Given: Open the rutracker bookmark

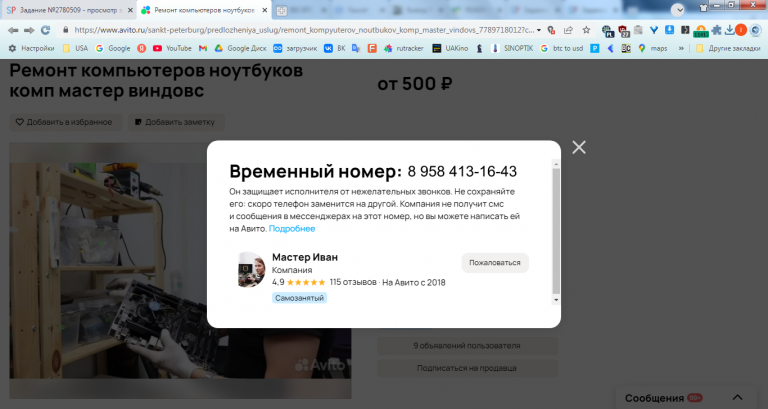Looking at the screenshot, I should click(404, 48).
